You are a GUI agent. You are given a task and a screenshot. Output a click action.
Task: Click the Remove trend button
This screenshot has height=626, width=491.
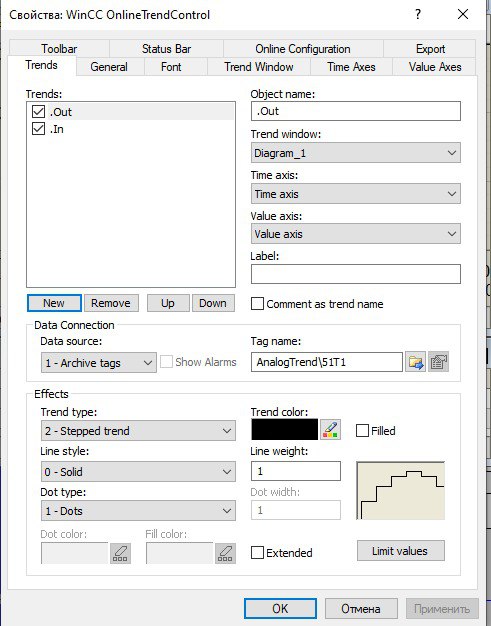111,303
